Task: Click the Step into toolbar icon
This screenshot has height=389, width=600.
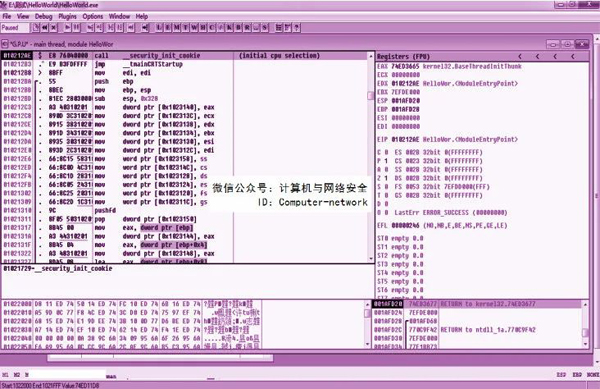Action: coord(90,28)
